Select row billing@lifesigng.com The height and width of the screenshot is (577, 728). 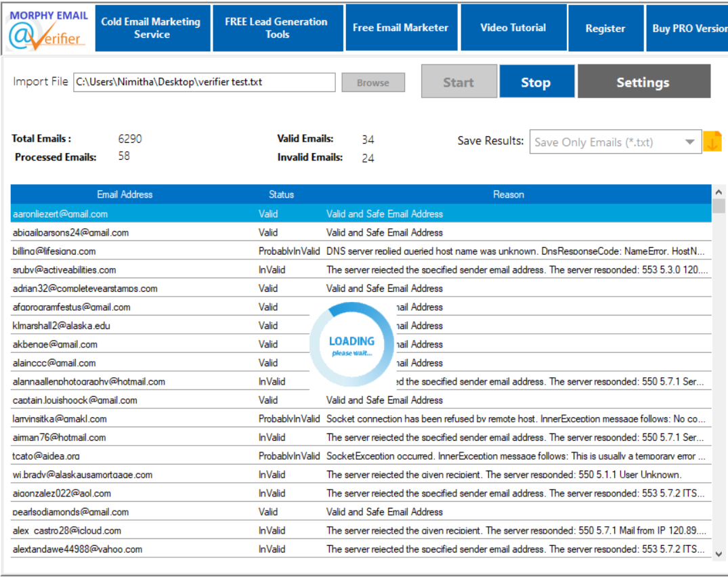[x=361, y=251]
